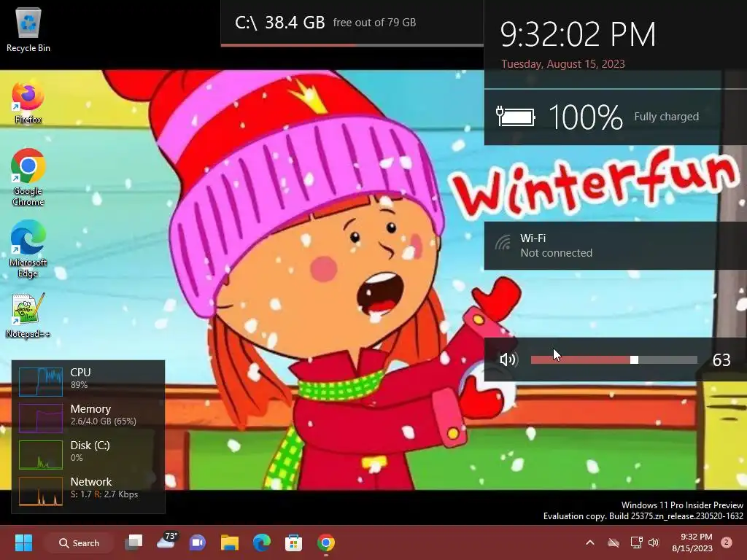747x560 pixels.
Task: Open the network tray icon
Action: (636, 542)
